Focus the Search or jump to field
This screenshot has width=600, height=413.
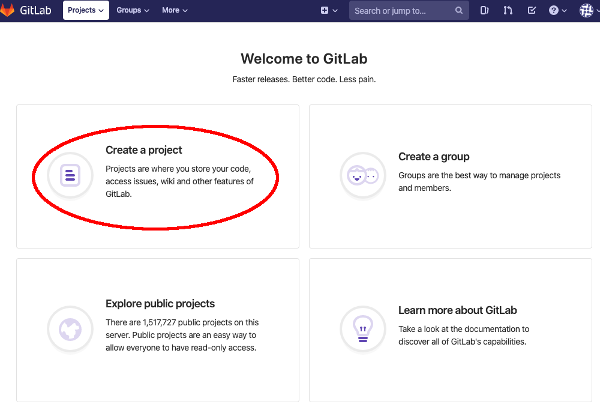tap(409, 11)
